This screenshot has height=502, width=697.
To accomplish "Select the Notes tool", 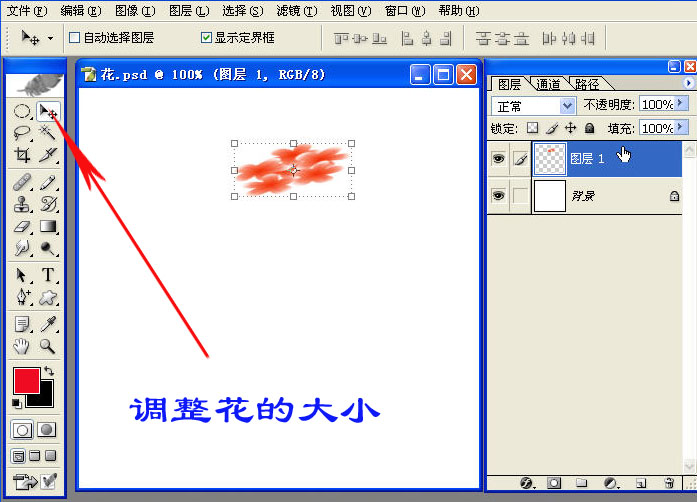I will tap(21, 324).
